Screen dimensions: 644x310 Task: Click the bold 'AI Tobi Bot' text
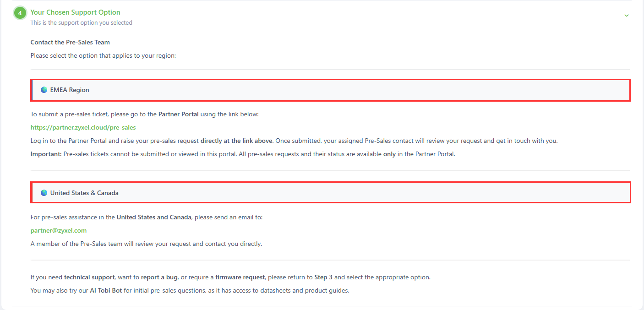coord(106,290)
